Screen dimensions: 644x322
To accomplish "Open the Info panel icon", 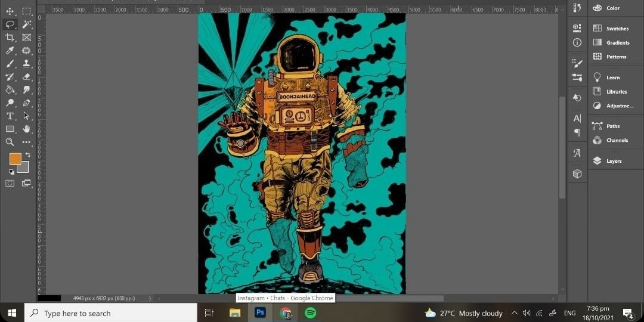I will coord(577,43).
